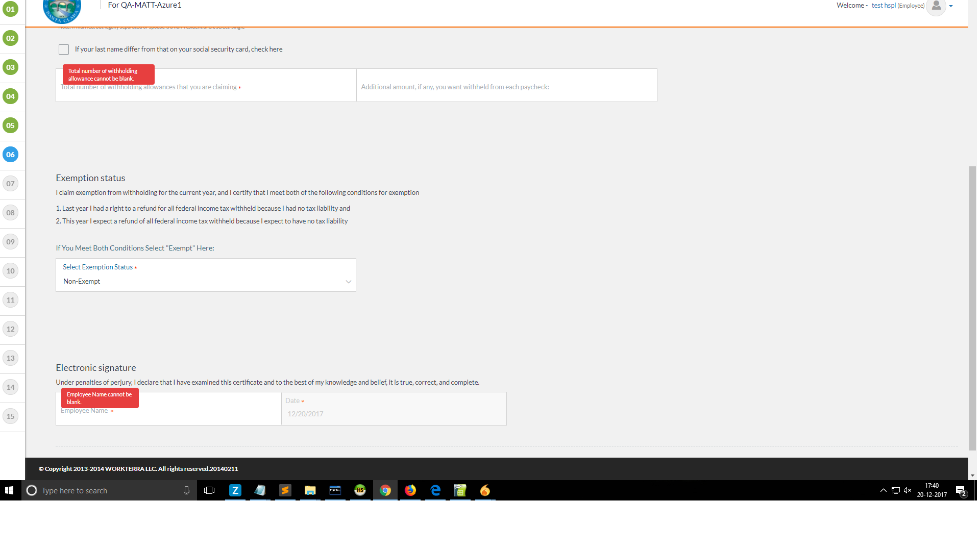980x551 pixels.
Task: Click step 01 circle in sidebar
Action: [x=10, y=9]
